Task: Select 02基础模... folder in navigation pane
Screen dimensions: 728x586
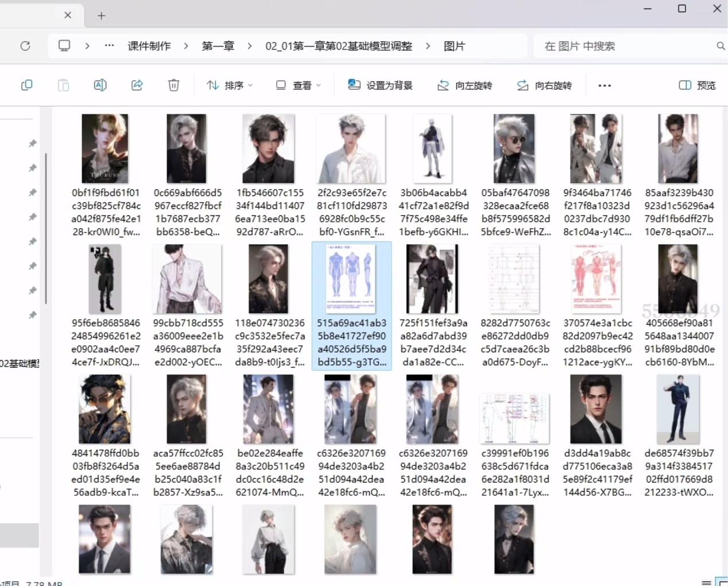Action: pos(20,363)
